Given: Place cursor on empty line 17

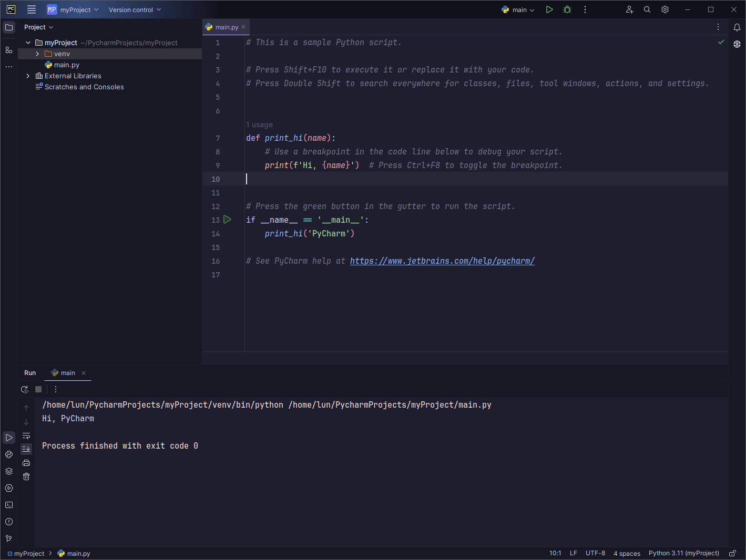Looking at the screenshot, I should pyautogui.click(x=486, y=274).
